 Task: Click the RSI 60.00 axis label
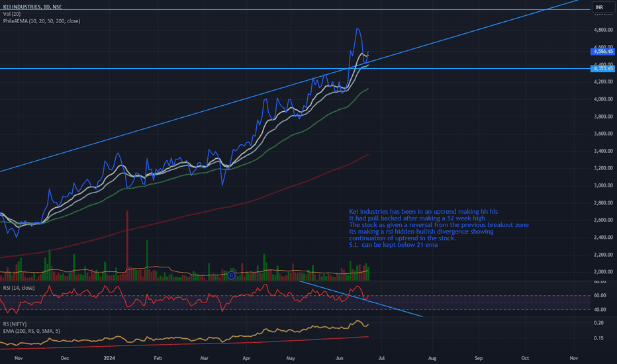tap(600, 295)
